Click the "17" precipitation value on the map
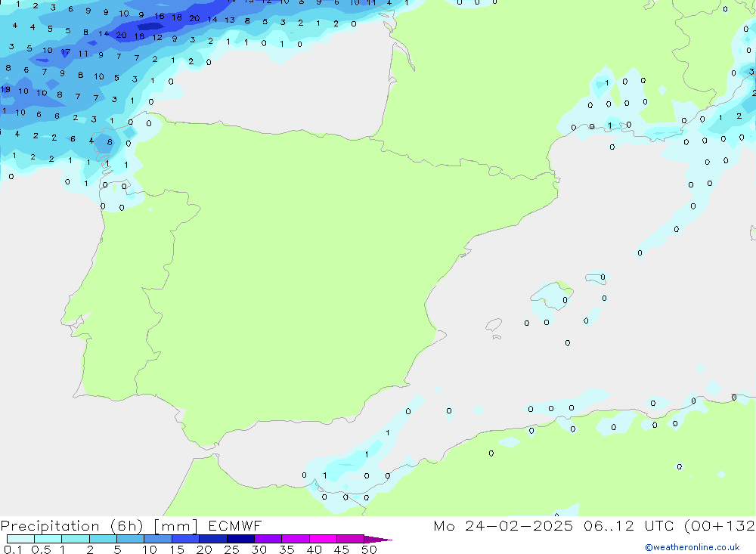The height and width of the screenshot is (554, 756). (x=65, y=51)
